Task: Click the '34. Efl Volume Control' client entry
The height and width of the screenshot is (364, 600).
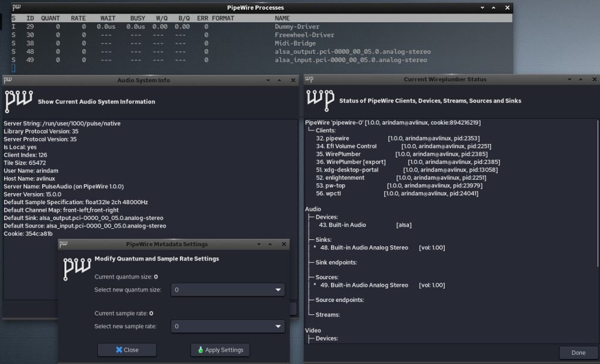Action: tap(404, 146)
